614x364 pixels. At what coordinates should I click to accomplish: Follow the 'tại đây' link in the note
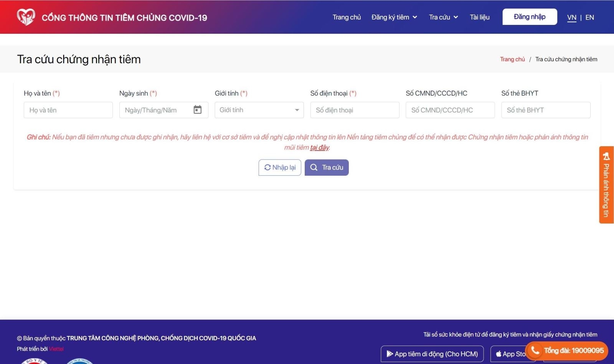319,148
